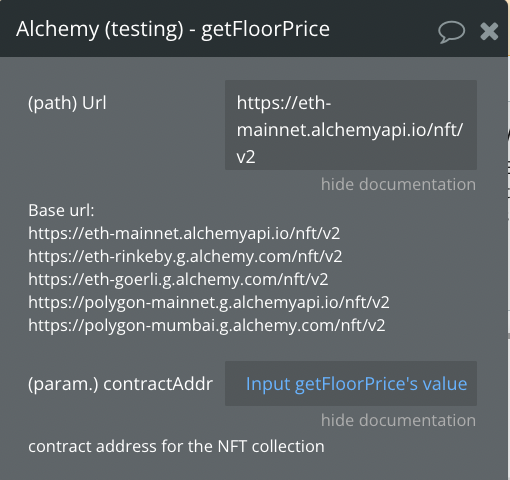
Task: Place cursor after v2 in Url field
Action: pos(257,157)
